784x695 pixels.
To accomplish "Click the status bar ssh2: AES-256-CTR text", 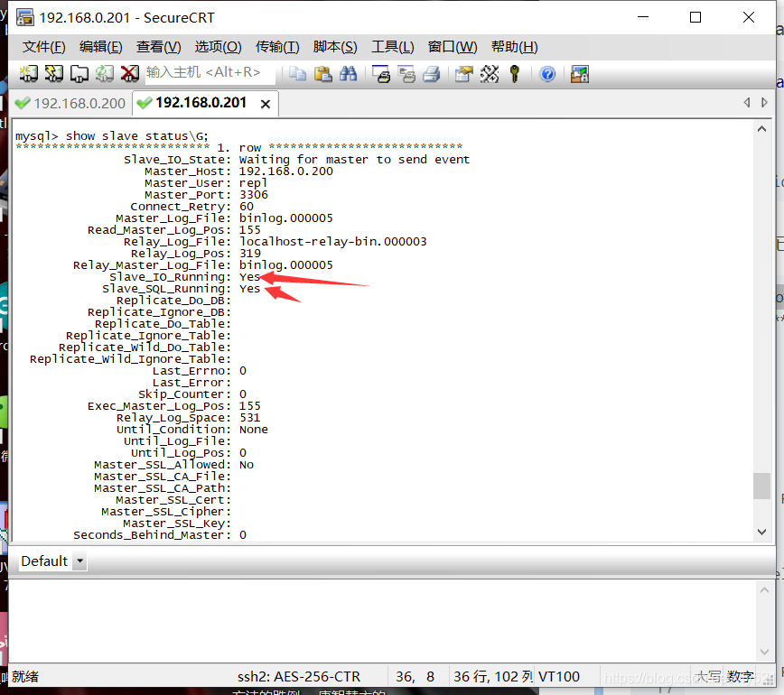I will tap(298, 677).
